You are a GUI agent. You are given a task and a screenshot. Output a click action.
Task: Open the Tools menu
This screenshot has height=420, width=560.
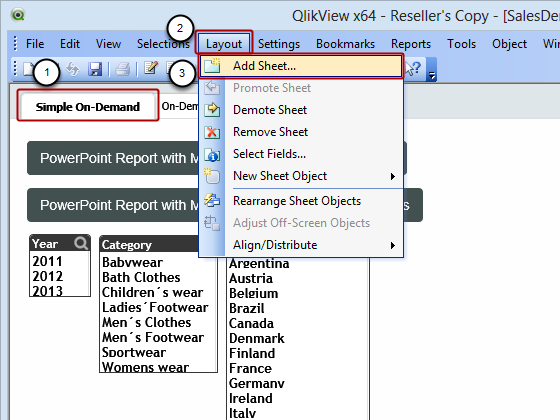(x=461, y=44)
